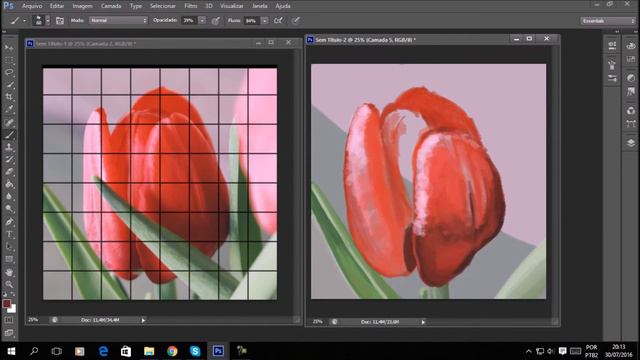Open the Essentials workspace dropdown
The width and height of the screenshot is (640, 360).
[x=608, y=20]
